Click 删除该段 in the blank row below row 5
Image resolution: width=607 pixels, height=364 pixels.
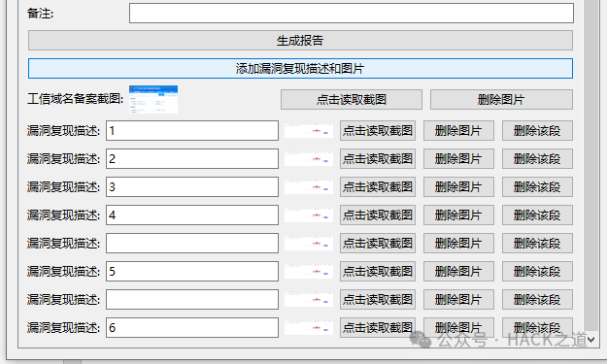[x=537, y=300]
